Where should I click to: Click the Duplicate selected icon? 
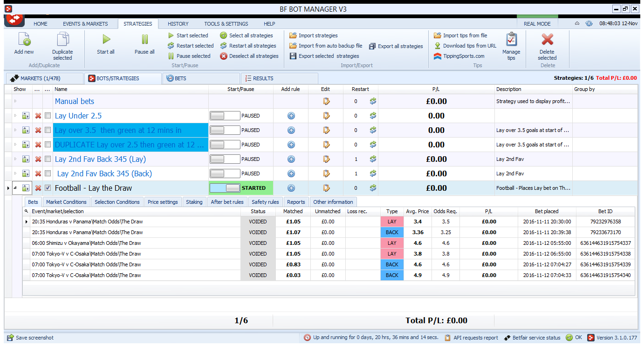pyautogui.click(x=62, y=40)
